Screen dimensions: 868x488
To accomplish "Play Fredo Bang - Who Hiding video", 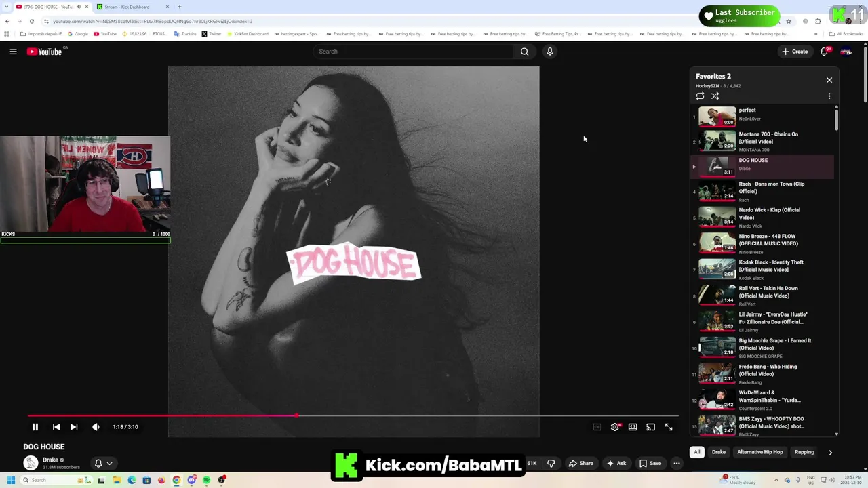I will pos(762,374).
